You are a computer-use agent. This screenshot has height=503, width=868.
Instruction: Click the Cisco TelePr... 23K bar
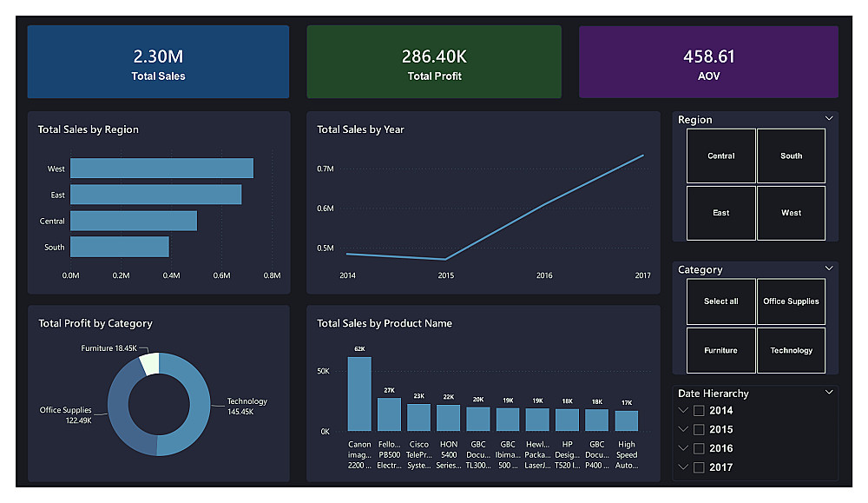coord(418,417)
